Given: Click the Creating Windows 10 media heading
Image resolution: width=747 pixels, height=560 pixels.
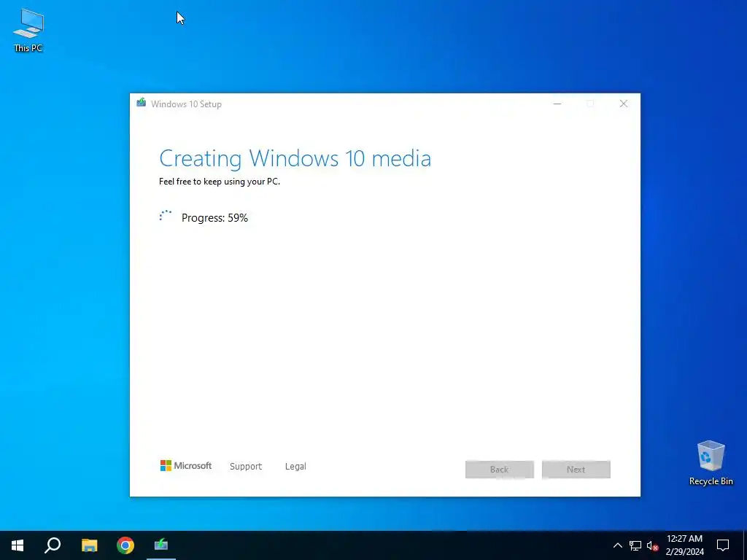Looking at the screenshot, I should pyautogui.click(x=295, y=158).
